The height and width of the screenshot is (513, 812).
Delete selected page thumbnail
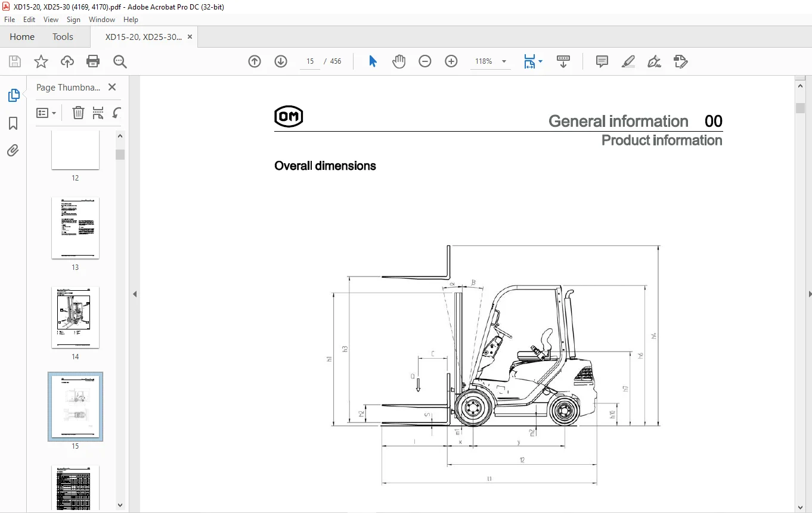[x=78, y=113]
